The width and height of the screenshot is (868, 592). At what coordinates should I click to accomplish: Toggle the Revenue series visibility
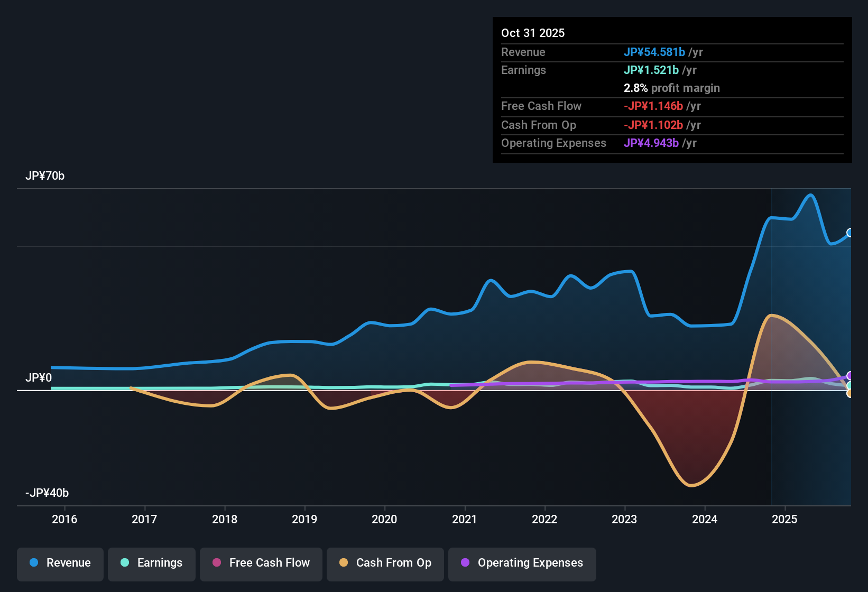[x=60, y=563]
